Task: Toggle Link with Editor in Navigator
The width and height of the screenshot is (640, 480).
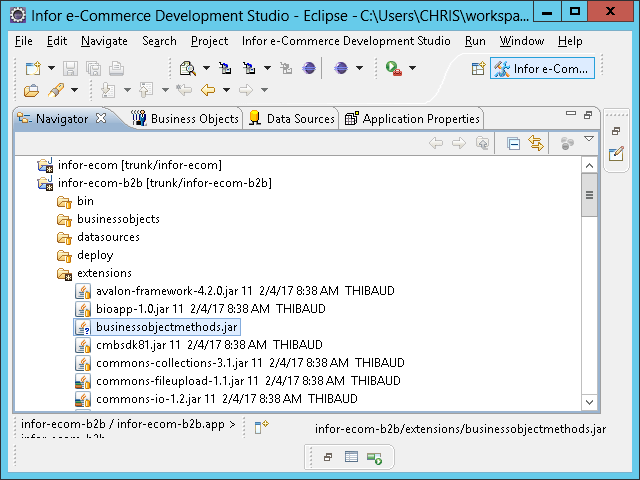Action: click(536, 144)
